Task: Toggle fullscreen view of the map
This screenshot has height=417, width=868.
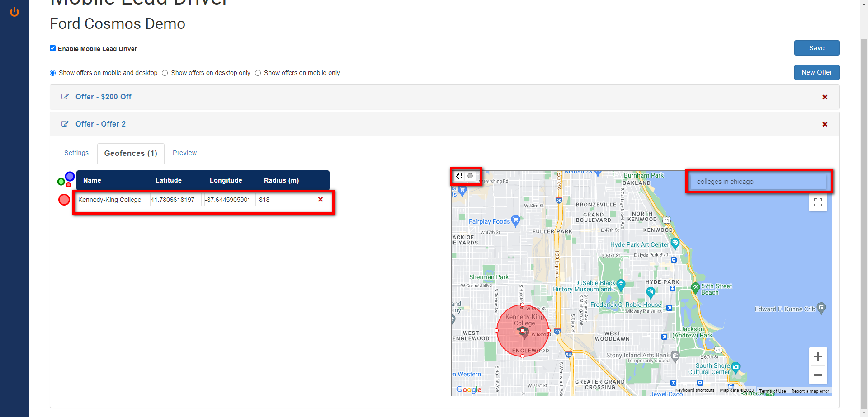Action: (x=818, y=202)
